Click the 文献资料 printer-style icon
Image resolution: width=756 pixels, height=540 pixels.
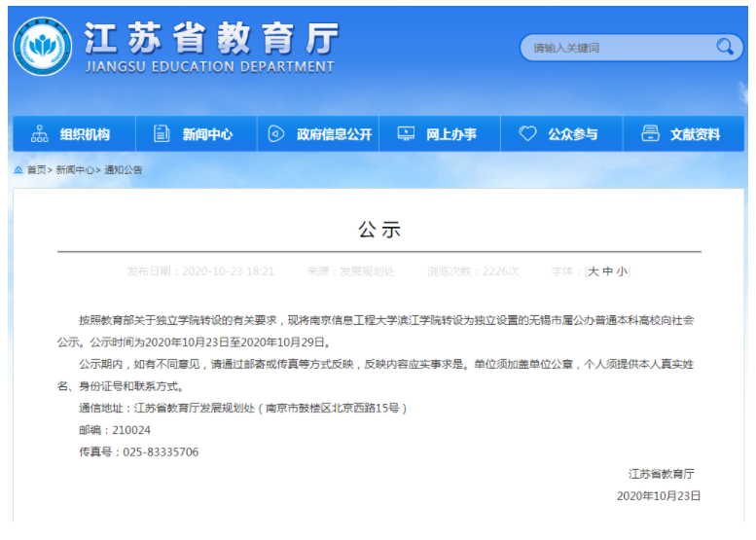click(x=650, y=134)
